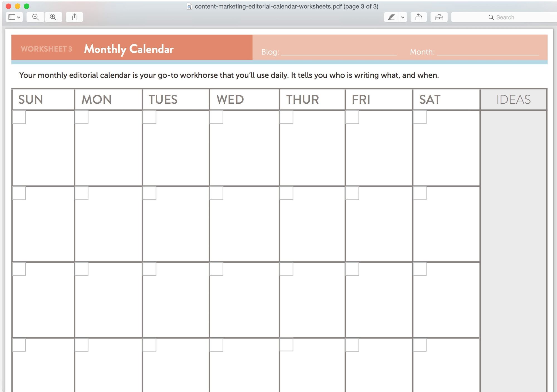Click the previous page navigation icon
Image resolution: width=557 pixels, height=392 pixels.
[x=419, y=17]
